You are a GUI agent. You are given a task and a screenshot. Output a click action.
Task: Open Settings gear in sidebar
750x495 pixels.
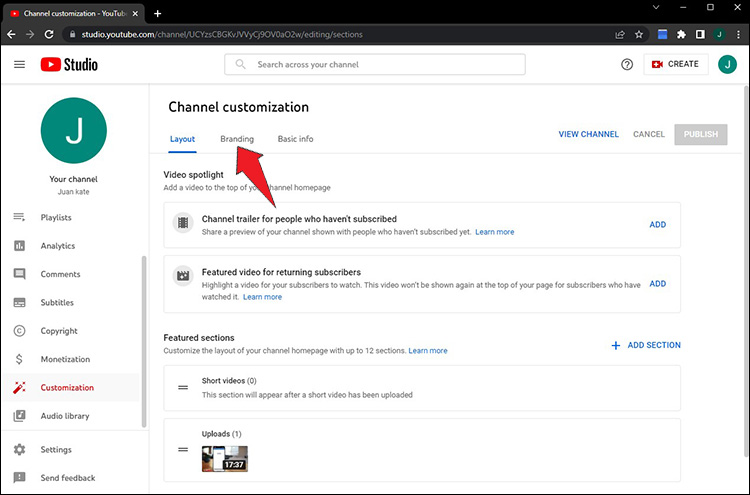pyautogui.click(x=56, y=450)
